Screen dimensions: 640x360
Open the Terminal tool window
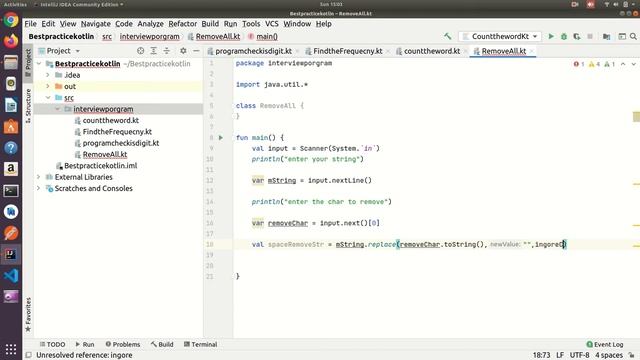200,344
